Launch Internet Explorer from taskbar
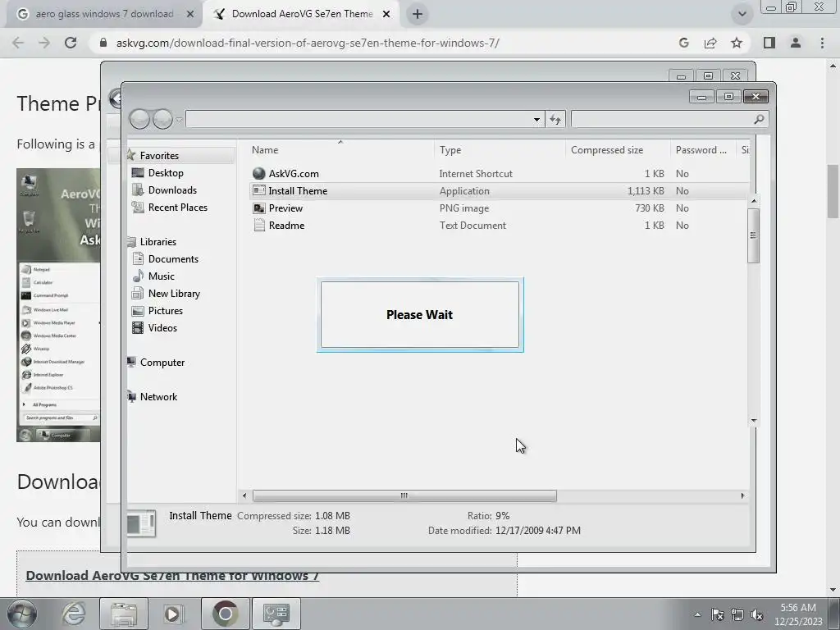Image resolution: width=840 pixels, height=630 pixels. click(x=73, y=614)
